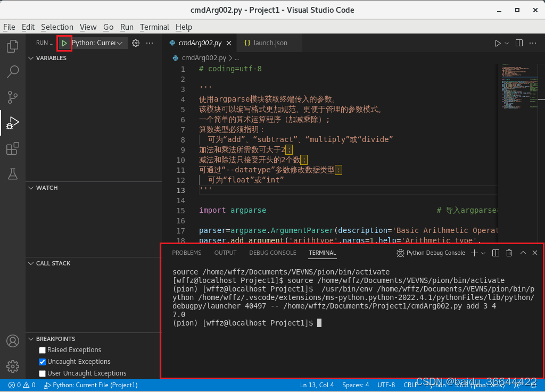Open the Edit menu

pos(28,27)
